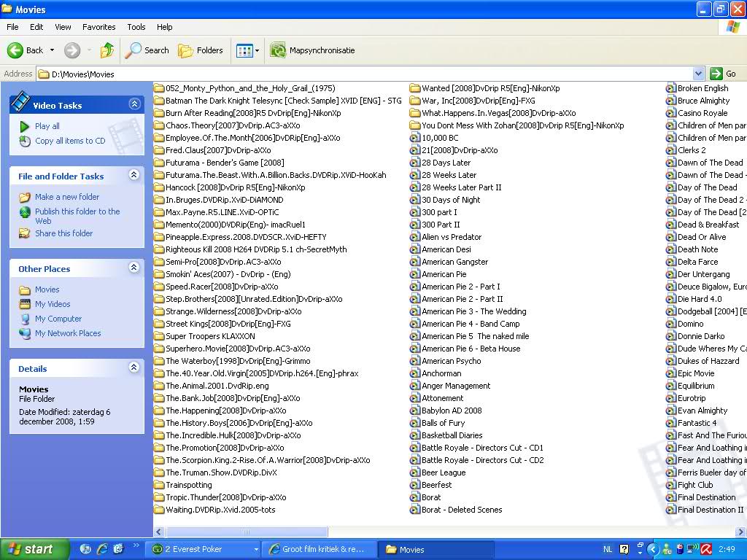Toggle the Folders pane button
This screenshot has height=560, width=747.
201,50
